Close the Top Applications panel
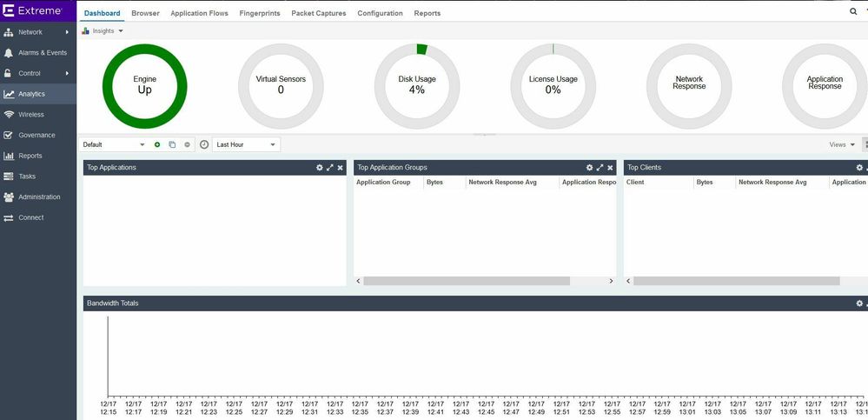The width and height of the screenshot is (868, 420). (340, 167)
